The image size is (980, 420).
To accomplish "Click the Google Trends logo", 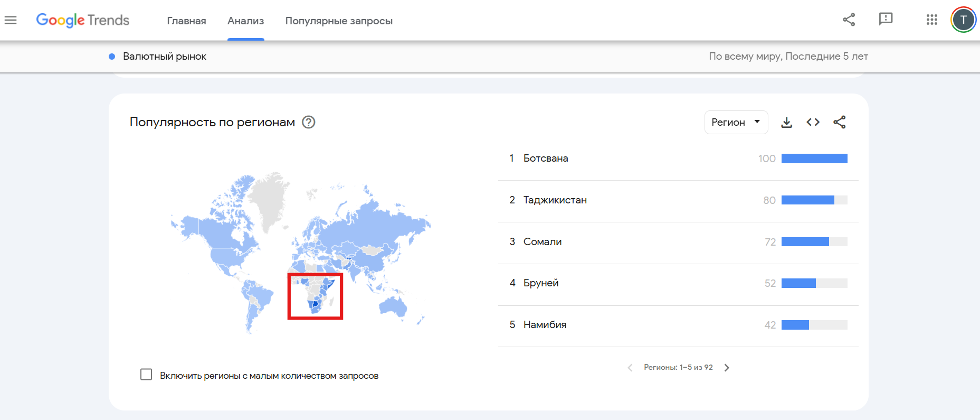I will point(83,20).
